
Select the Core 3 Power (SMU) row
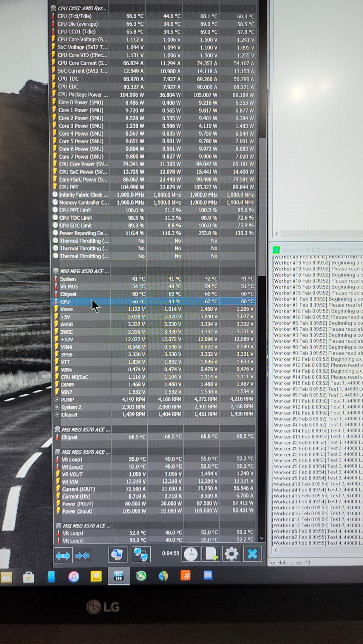click(153, 126)
